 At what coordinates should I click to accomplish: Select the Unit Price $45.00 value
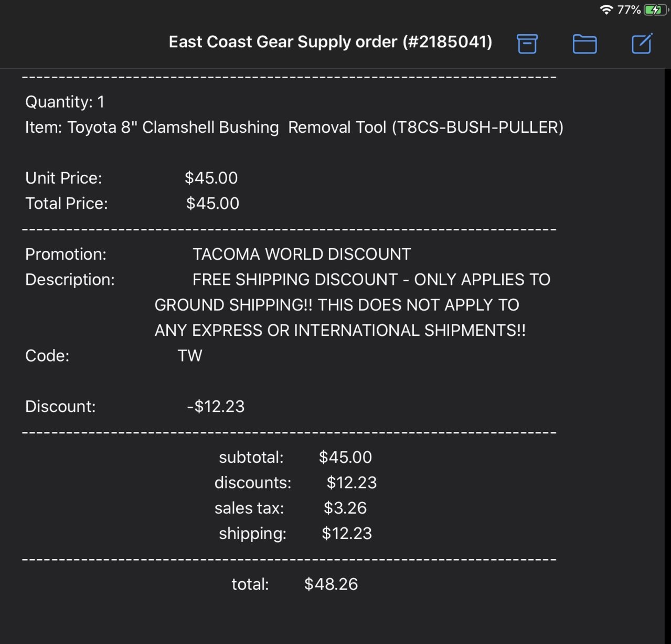(x=211, y=178)
